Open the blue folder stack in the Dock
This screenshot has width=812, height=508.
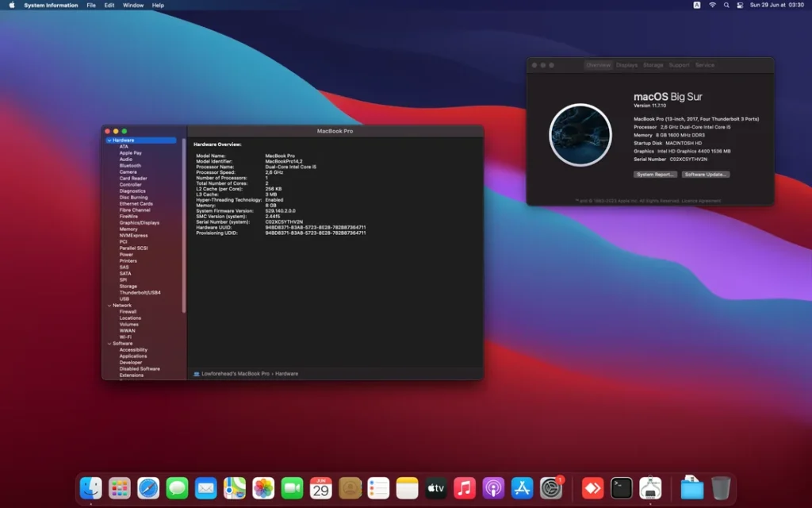pyautogui.click(x=691, y=488)
